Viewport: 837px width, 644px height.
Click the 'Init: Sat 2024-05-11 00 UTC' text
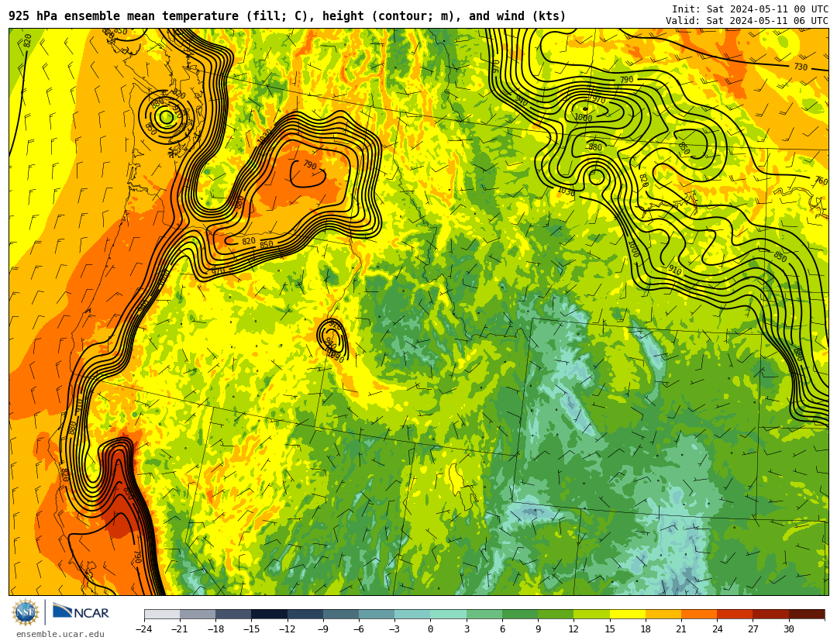tap(750, 9)
